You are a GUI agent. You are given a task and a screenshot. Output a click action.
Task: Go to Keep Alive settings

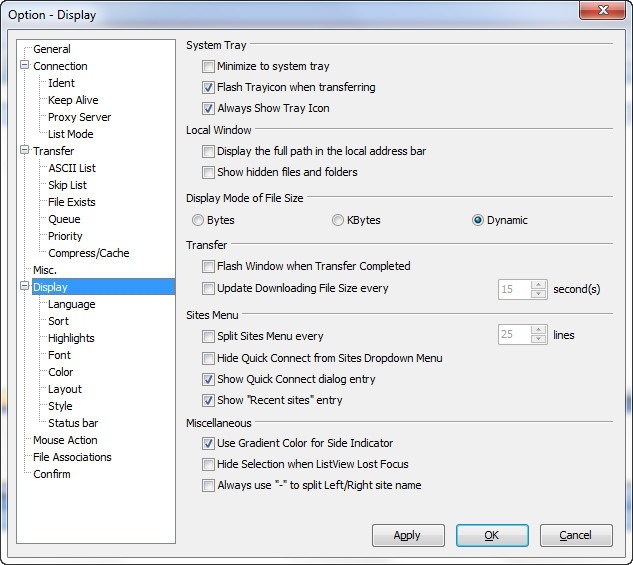tap(73, 100)
